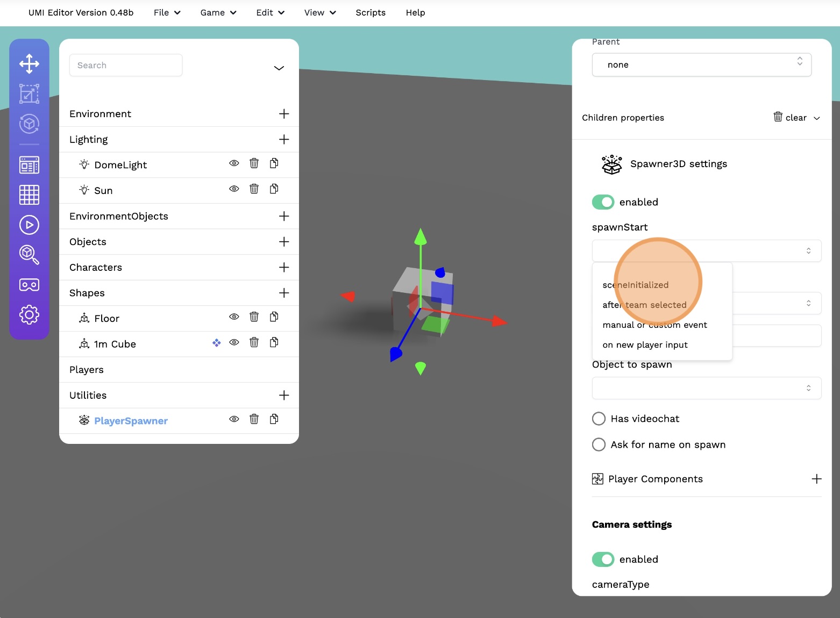The height and width of the screenshot is (618, 840).
Task: Click the play preview icon in the sidebar
Action: point(29,225)
